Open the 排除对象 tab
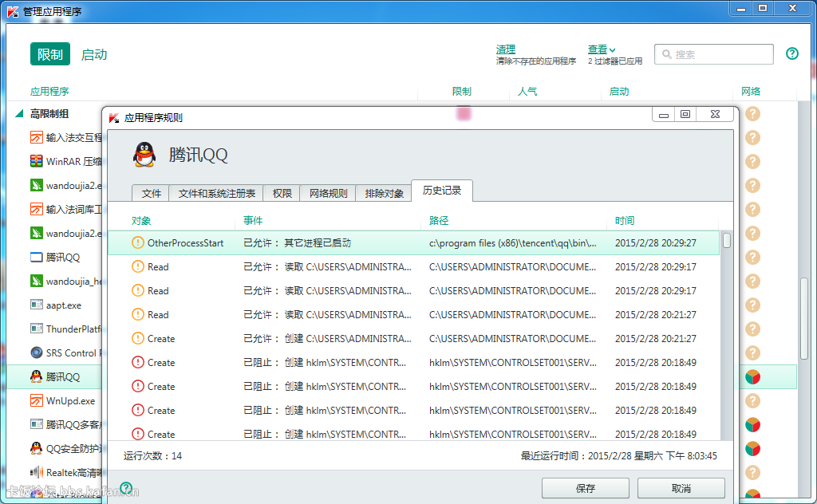This screenshot has height=504, width=817. pos(384,193)
